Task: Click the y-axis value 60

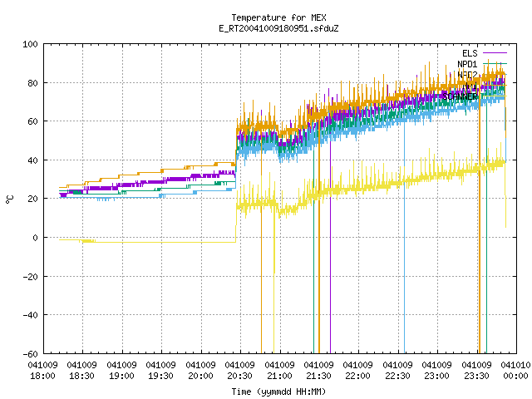Action: (x=32, y=121)
